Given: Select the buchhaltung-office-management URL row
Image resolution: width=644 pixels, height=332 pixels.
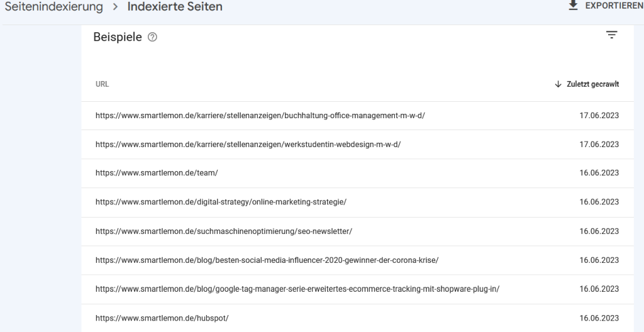Looking at the screenshot, I should [x=357, y=116].
